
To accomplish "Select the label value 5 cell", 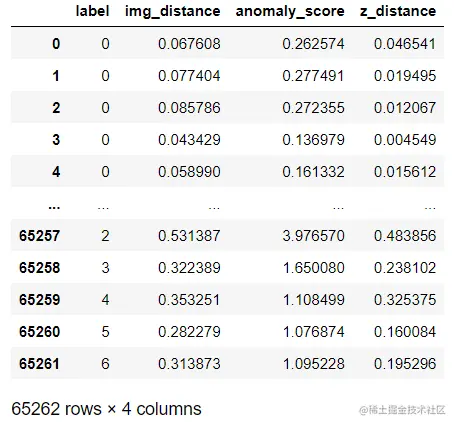I will click(105, 332).
